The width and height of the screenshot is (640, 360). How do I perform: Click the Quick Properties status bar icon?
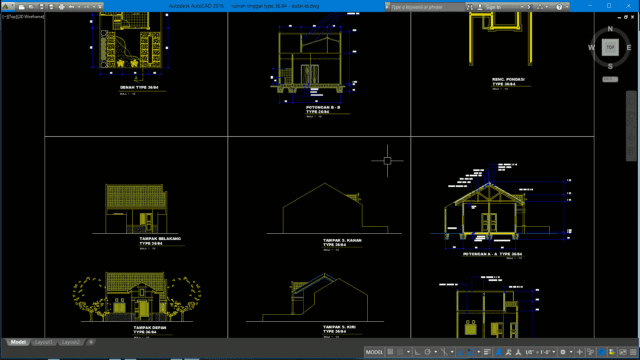click(x=590, y=352)
